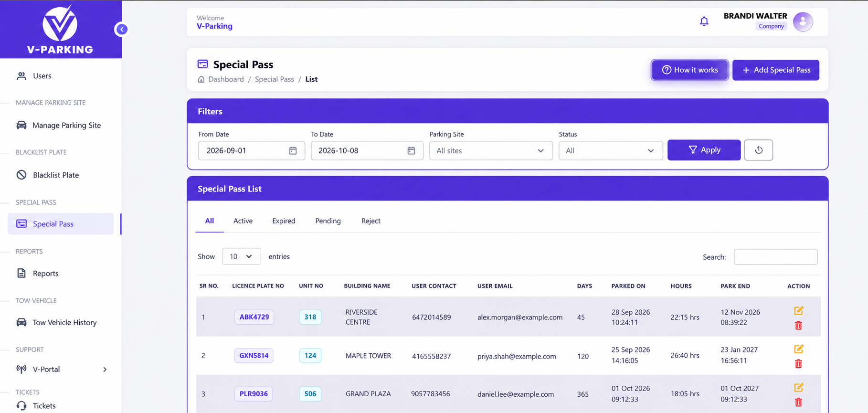Click email alex.morgan@example.com
The height and width of the screenshot is (413, 868).
[520, 318]
